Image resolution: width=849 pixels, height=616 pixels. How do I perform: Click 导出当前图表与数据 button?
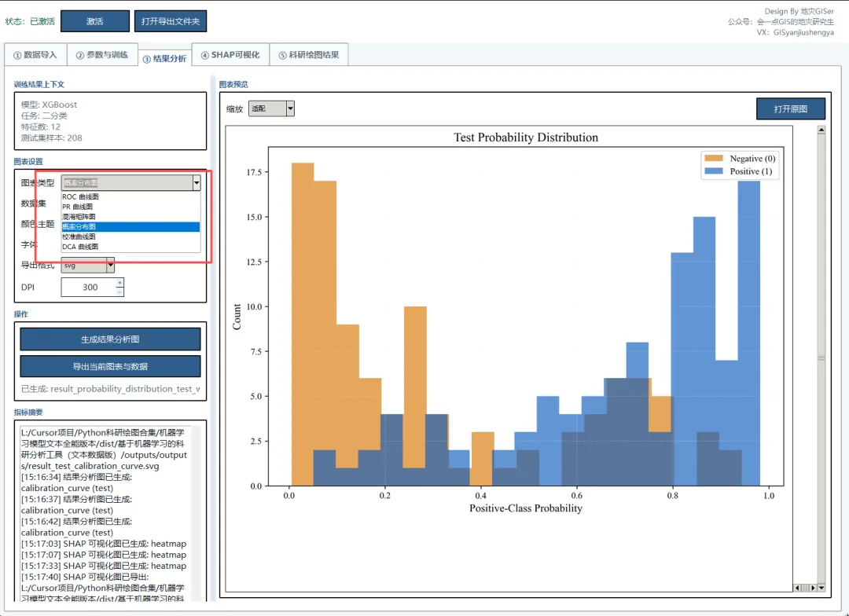pyautogui.click(x=111, y=366)
